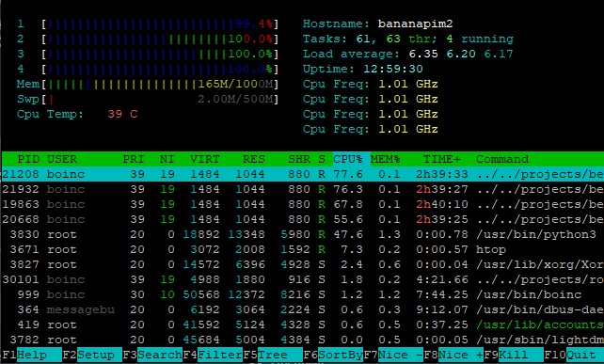Click VIRT value 50568

[x=200, y=294]
